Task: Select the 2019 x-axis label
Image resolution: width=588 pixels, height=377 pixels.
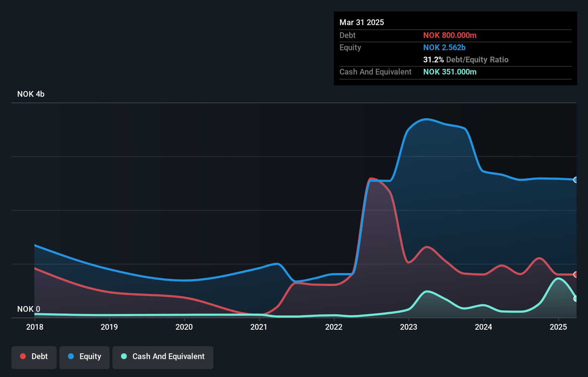Action: [109, 327]
